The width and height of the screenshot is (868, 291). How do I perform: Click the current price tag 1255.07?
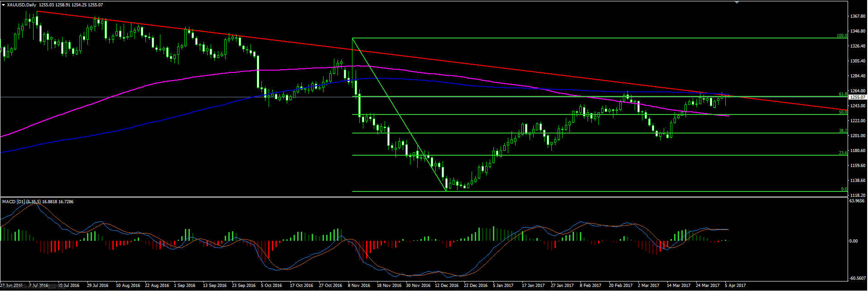click(x=858, y=97)
